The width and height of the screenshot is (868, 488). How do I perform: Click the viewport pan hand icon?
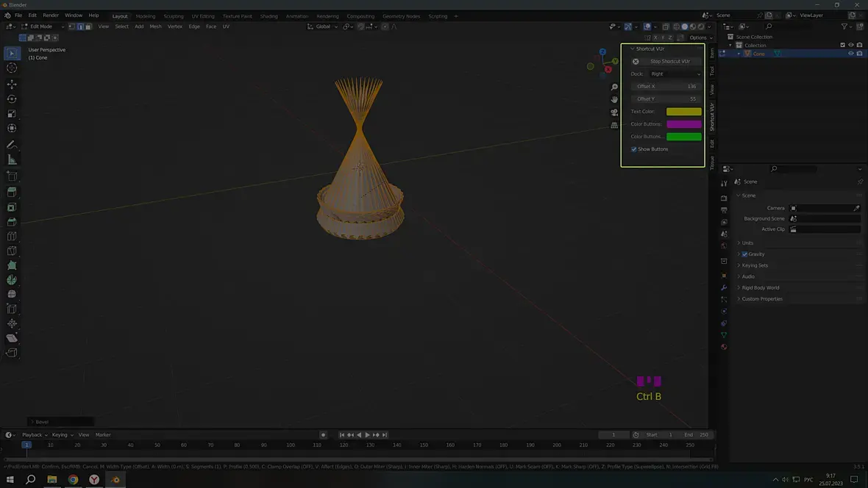point(614,100)
